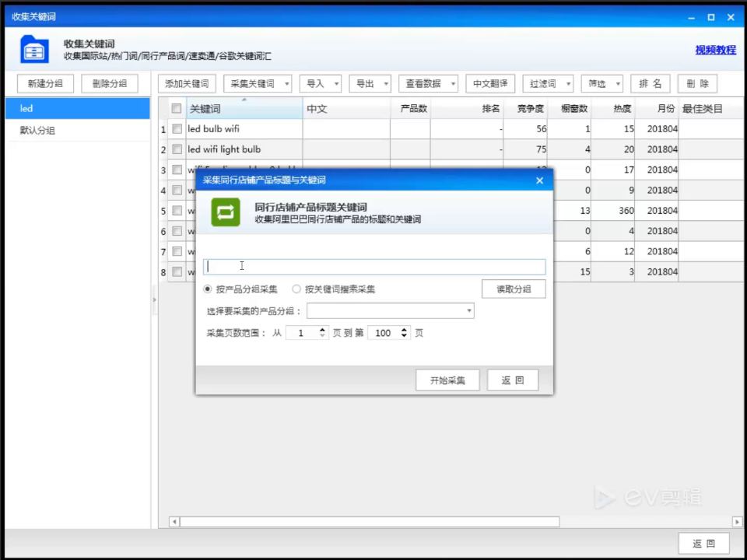Open the 查看数据 dropdown

[x=428, y=84]
